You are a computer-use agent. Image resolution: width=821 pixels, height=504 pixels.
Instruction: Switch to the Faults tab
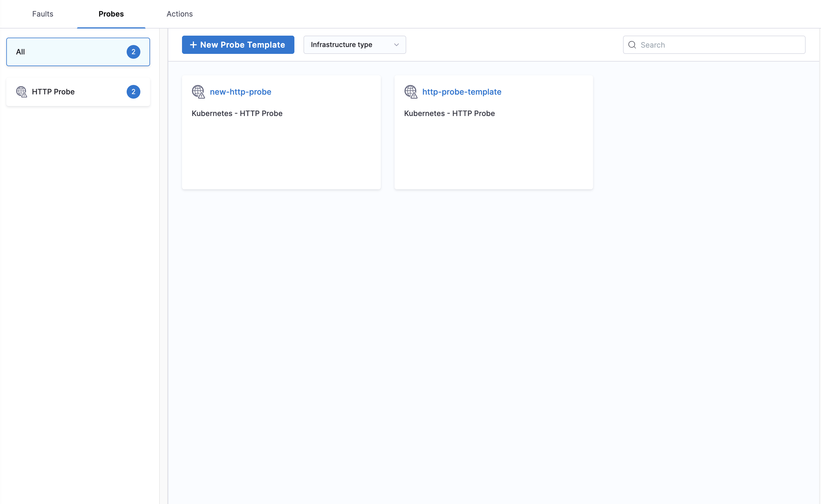[43, 14]
